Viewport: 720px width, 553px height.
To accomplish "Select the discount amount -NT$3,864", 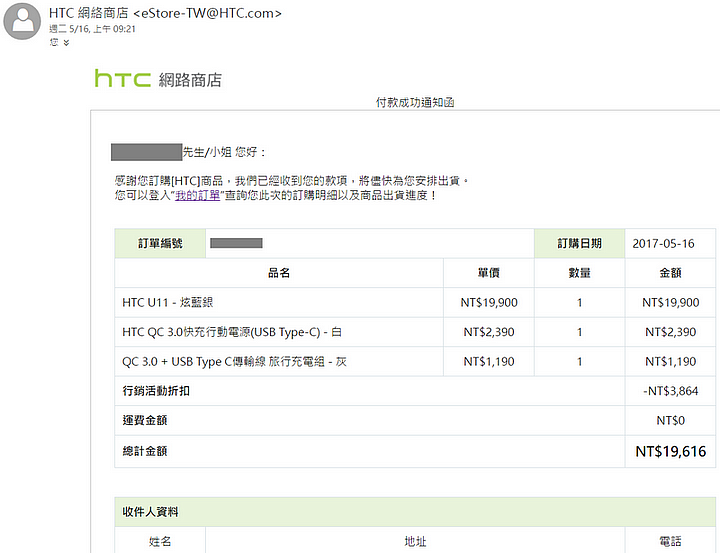I will (x=670, y=391).
